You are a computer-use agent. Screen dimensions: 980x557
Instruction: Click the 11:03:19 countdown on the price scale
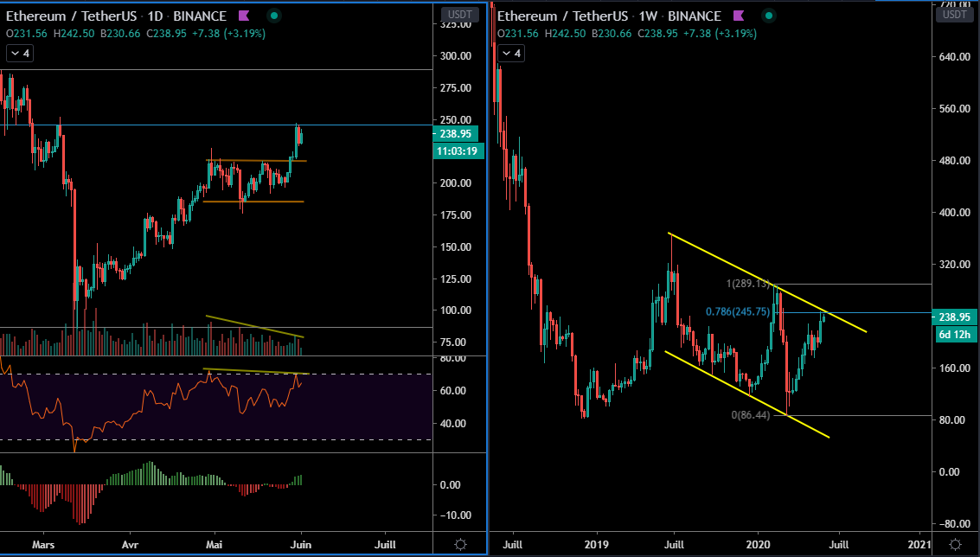point(457,150)
